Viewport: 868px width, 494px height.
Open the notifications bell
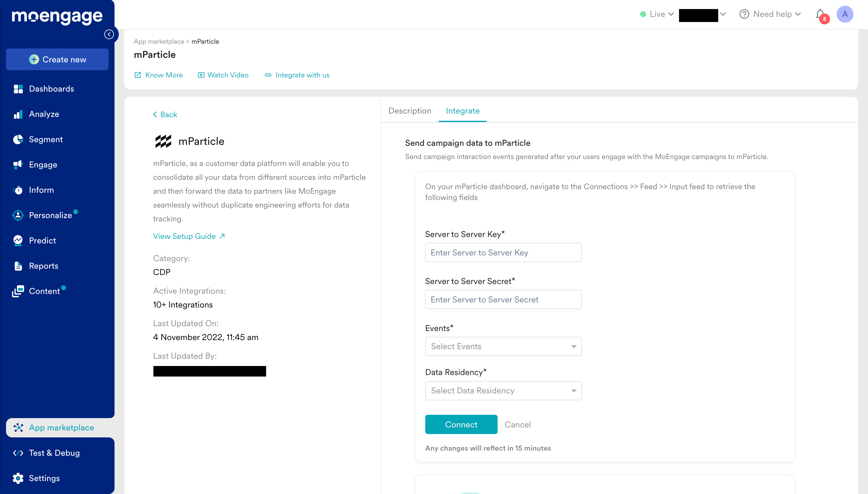820,14
